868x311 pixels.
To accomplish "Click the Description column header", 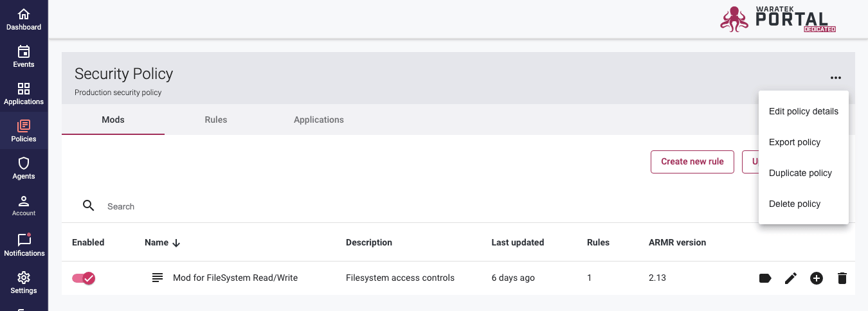I will point(369,242).
